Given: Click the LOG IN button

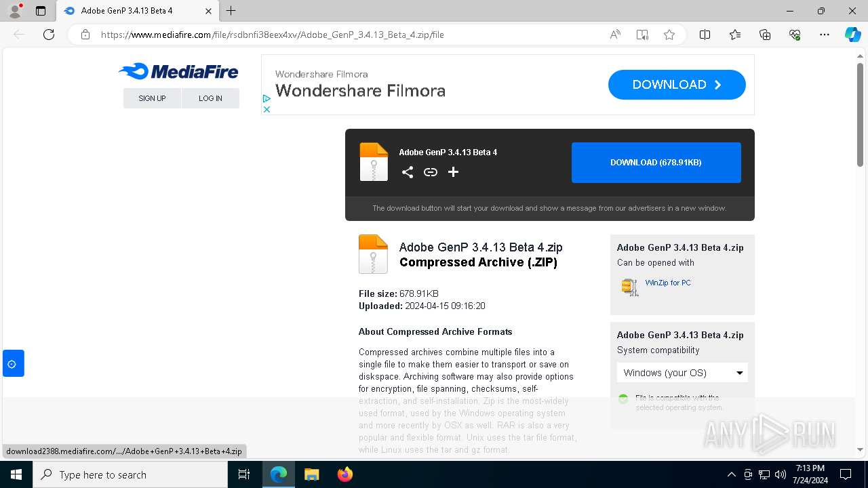Looking at the screenshot, I should click(x=210, y=98).
